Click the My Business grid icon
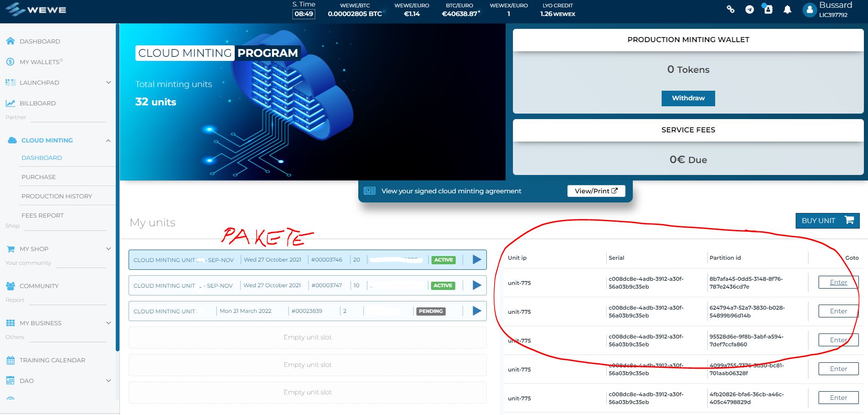Screen dimensions: 868x415 (11, 323)
